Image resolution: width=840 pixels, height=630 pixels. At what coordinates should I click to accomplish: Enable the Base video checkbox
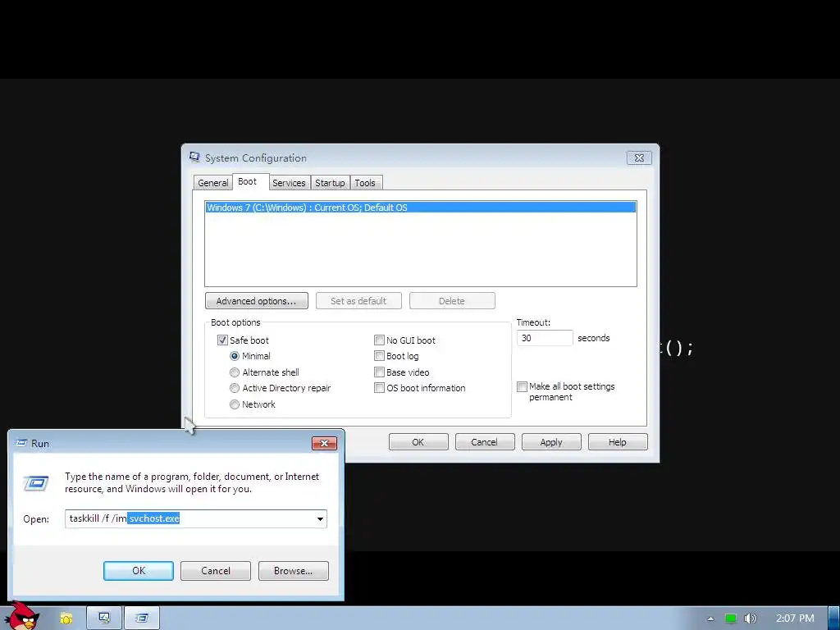[x=379, y=372]
